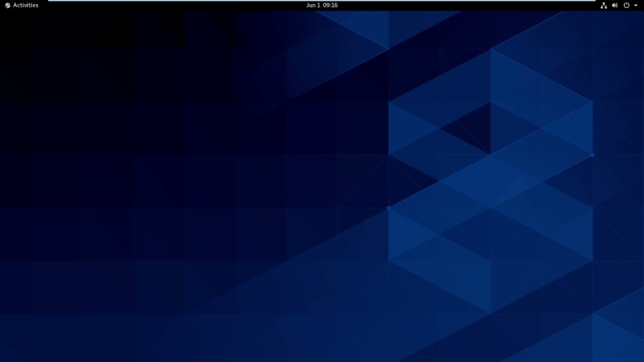Open the Jun 1 09:16 clock menu
The image size is (644, 362).
322,5
